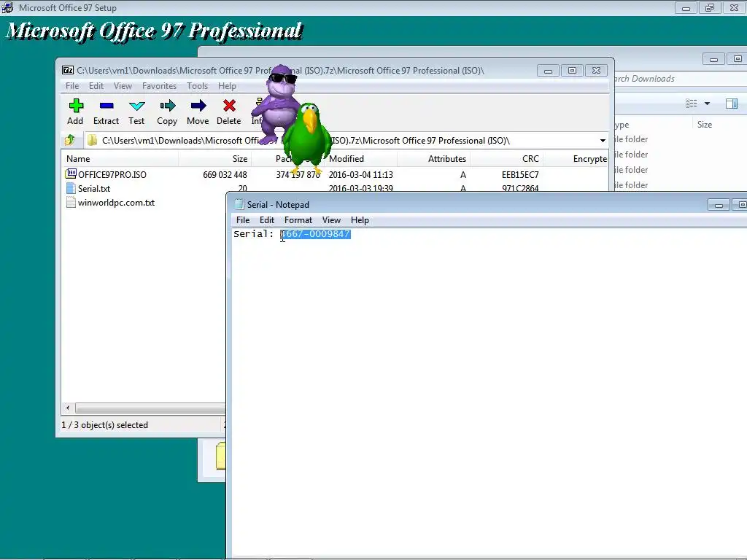Sort by the Name column header
The width and height of the screenshot is (747, 560).
pyautogui.click(x=120, y=158)
